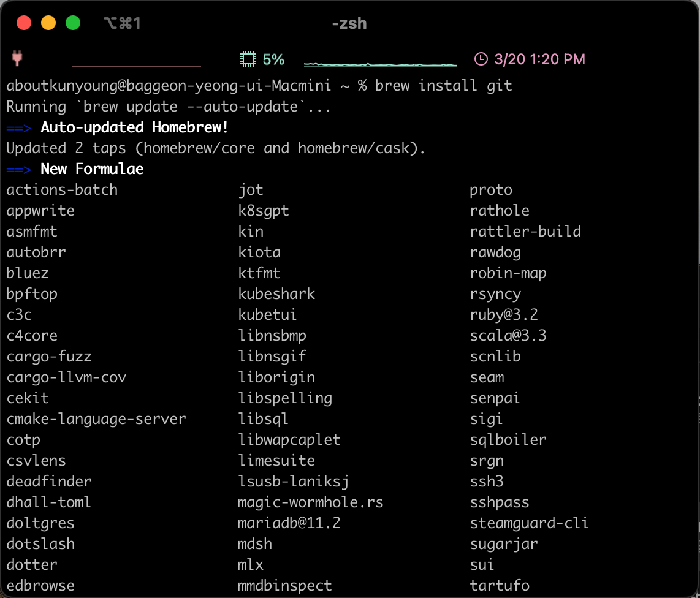
Task: Click the 'brew install git' command text
Action: point(443,85)
